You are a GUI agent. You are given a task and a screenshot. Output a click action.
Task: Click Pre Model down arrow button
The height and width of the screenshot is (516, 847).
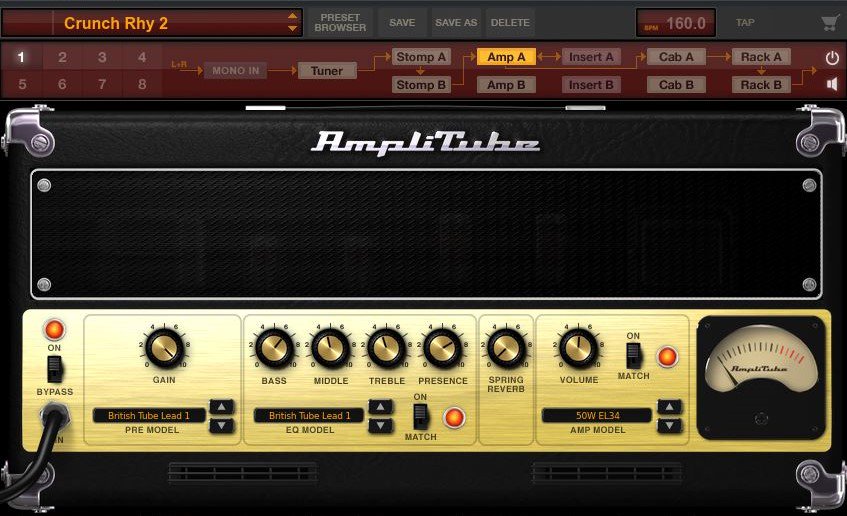point(222,426)
